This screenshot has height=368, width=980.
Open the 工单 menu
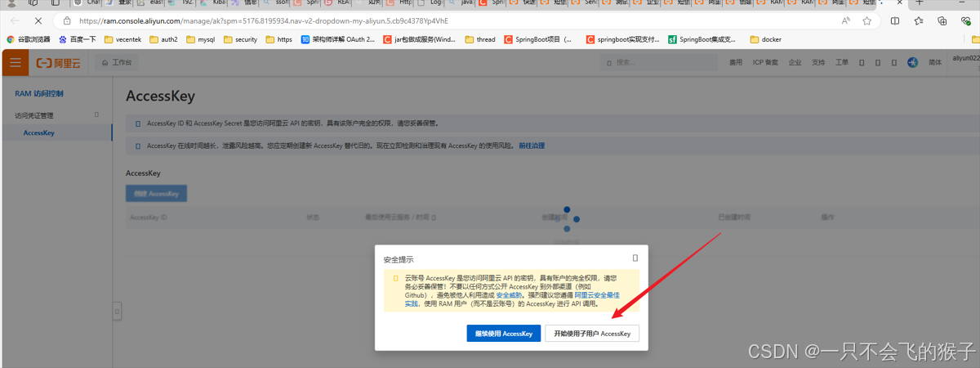pyautogui.click(x=842, y=62)
